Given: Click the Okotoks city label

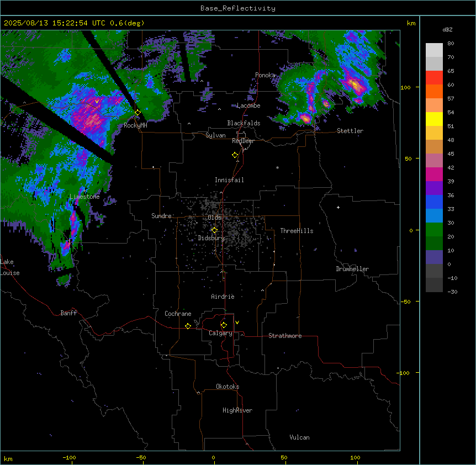Looking at the screenshot, I should point(228,387).
